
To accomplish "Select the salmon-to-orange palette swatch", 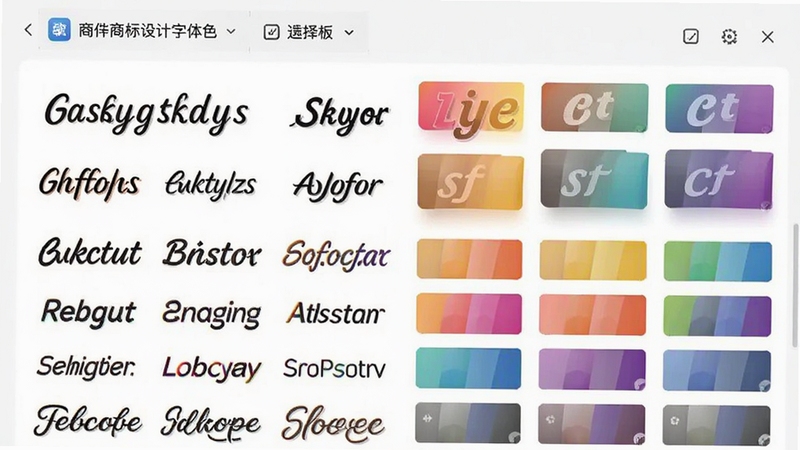I will coord(592,315).
